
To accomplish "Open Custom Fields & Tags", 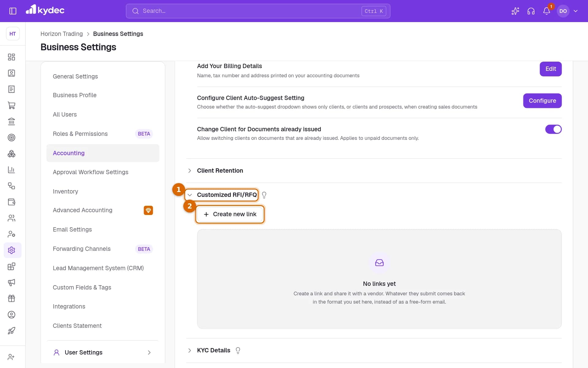I will pyautogui.click(x=103, y=287).
